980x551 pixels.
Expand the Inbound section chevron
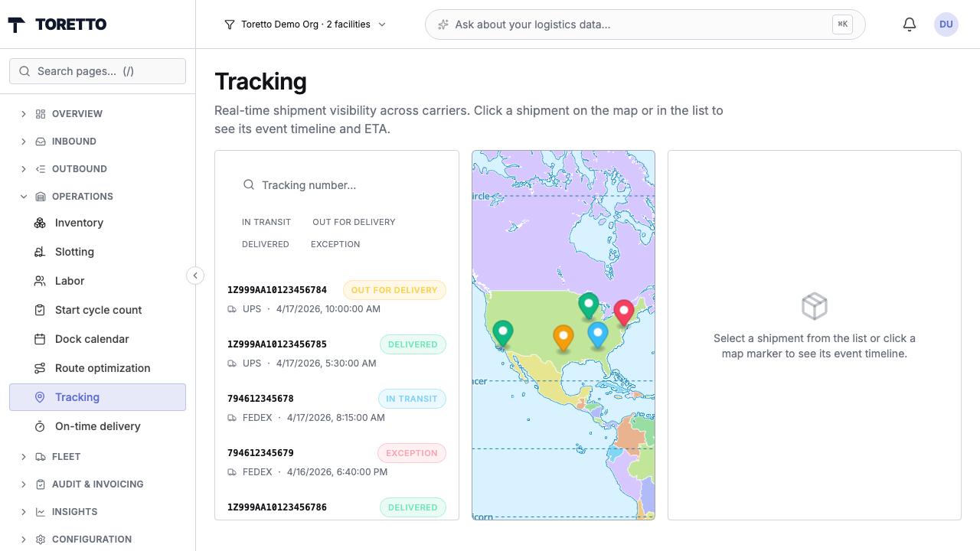click(23, 142)
